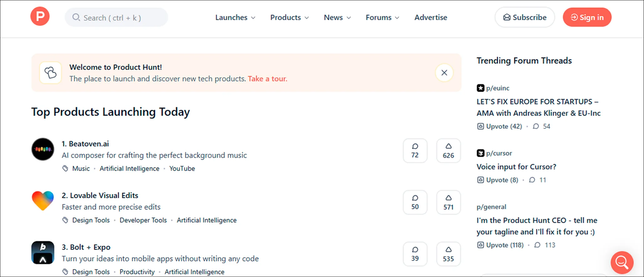
Task: Click the p/cursor cube icon
Action: click(480, 153)
